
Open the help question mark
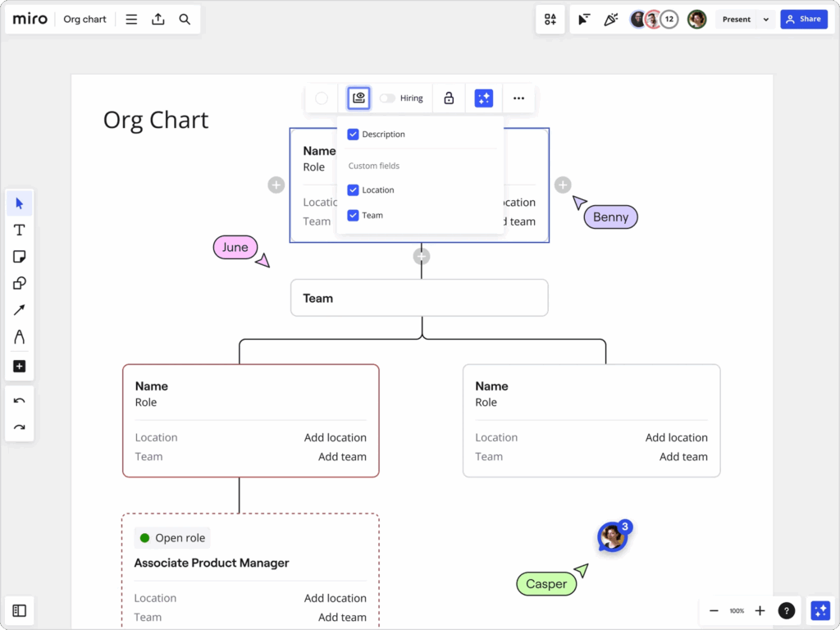point(787,610)
